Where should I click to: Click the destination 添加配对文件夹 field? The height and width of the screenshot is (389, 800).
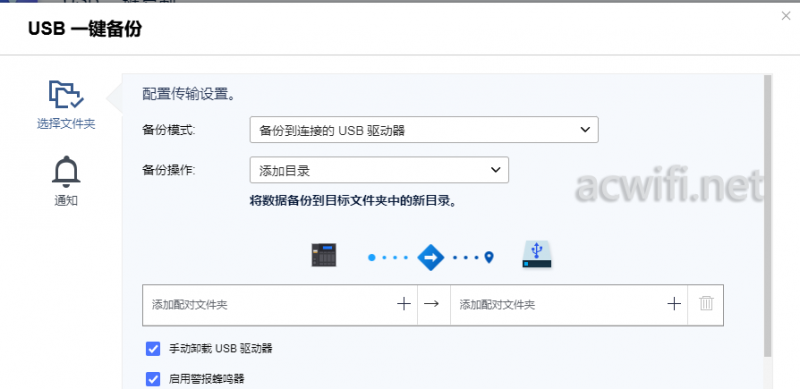pos(568,305)
